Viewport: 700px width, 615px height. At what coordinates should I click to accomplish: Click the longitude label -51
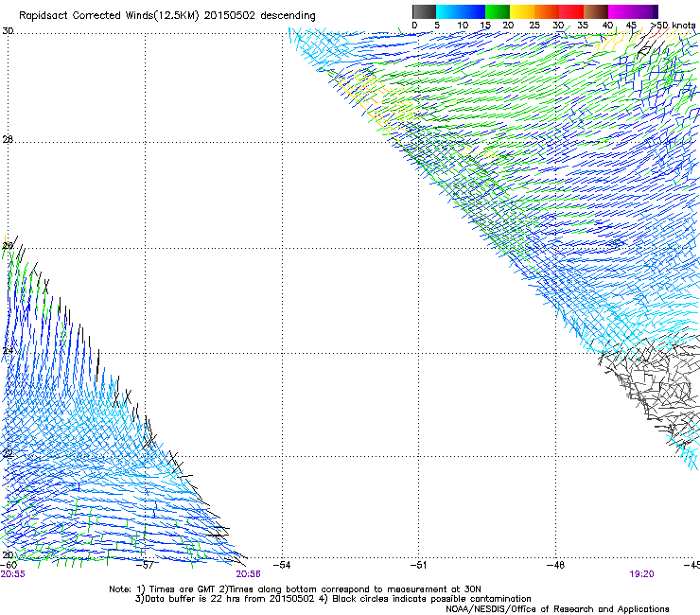[x=418, y=565]
